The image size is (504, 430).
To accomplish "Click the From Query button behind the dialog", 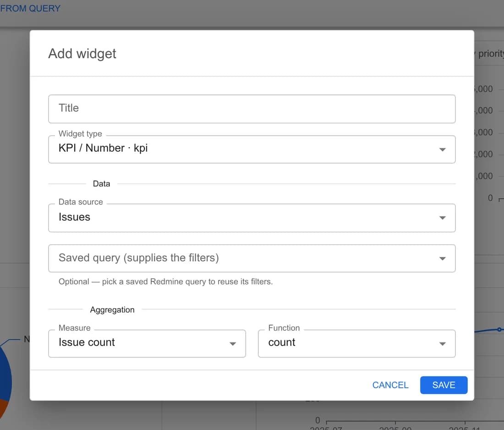I will coord(30,8).
